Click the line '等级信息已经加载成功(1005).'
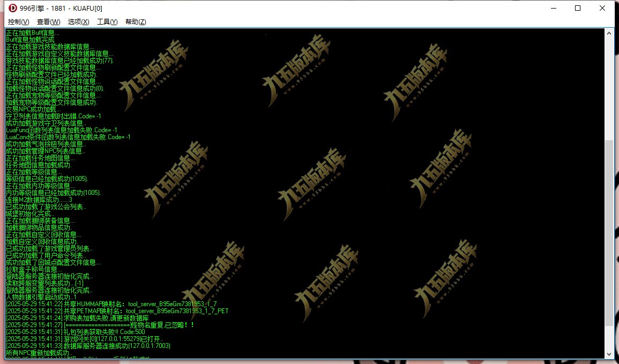This screenshot has width=619, height=364. [47, 179]
